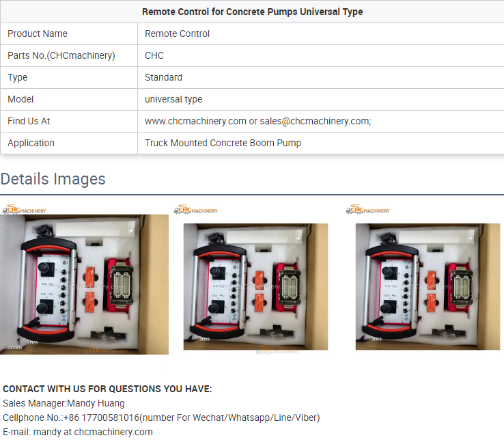Click the Standard type value cell

tap(321, 77)
